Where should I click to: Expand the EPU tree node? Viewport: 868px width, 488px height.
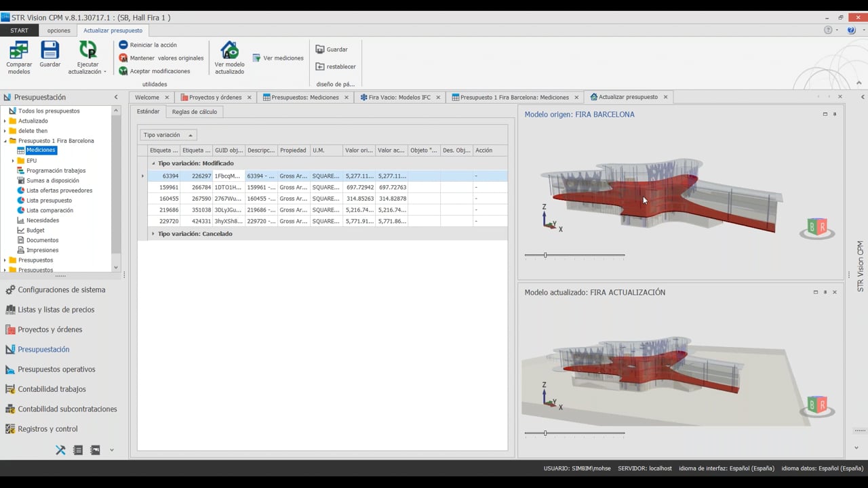[13, 161]
